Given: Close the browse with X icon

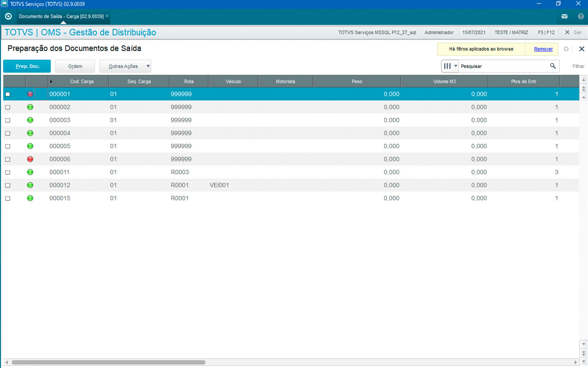Looking at the screenshot, I should tap(582, 49).
